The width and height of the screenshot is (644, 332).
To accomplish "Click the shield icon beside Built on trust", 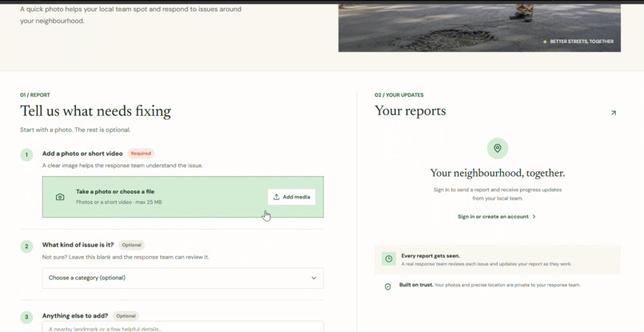I will 388,286.
